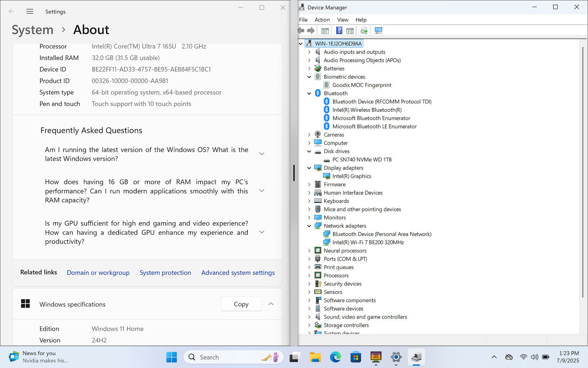588x368 pixels.
Task: Collapse the Bluetooth category
Action: pyautogui.click(x=309, y=93)
